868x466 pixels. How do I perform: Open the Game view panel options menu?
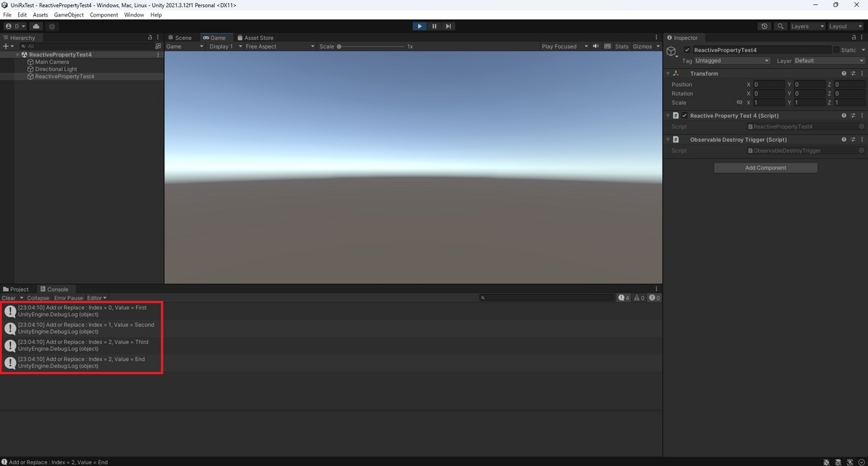[658, 38]
